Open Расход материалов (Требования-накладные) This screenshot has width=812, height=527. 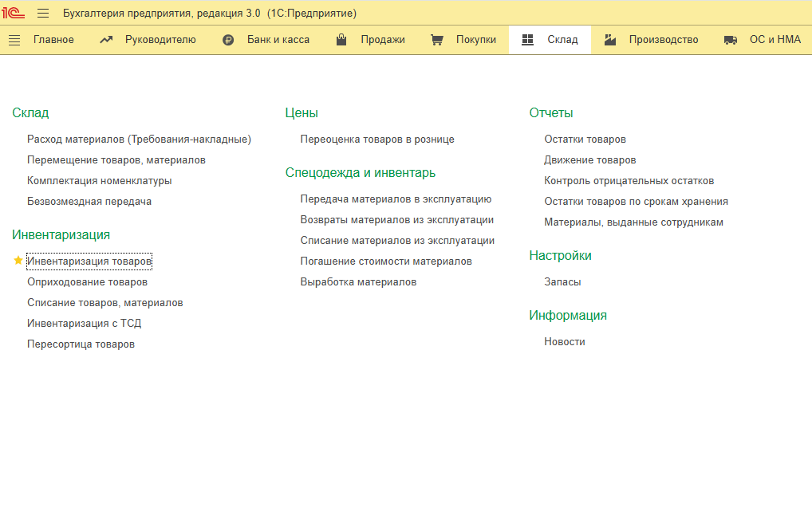tap(139, 140)
